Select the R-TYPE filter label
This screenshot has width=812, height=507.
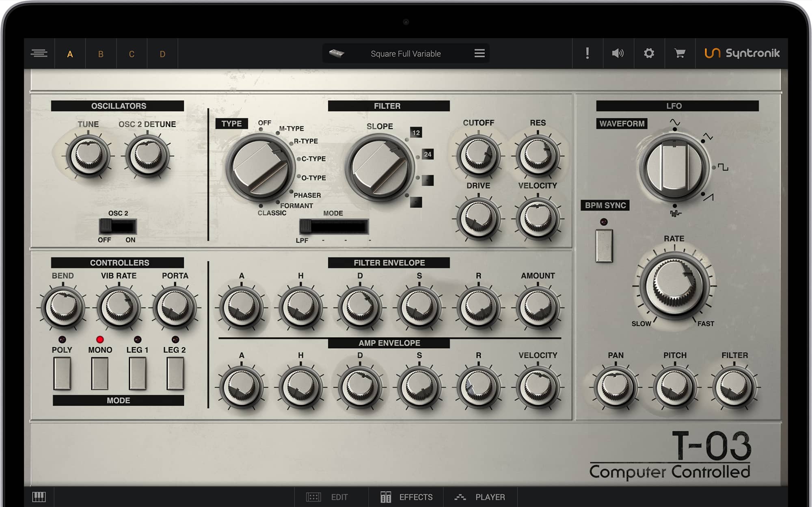[306, 141]
